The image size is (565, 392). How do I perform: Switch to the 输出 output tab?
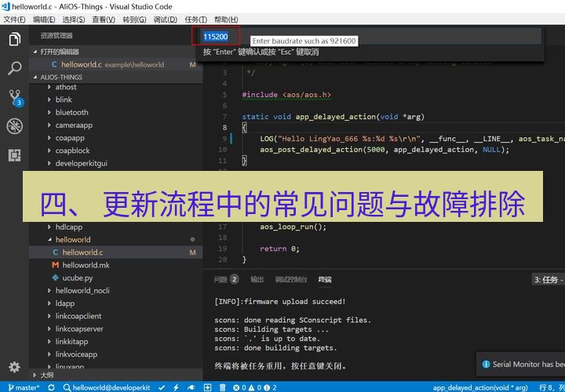257,279
